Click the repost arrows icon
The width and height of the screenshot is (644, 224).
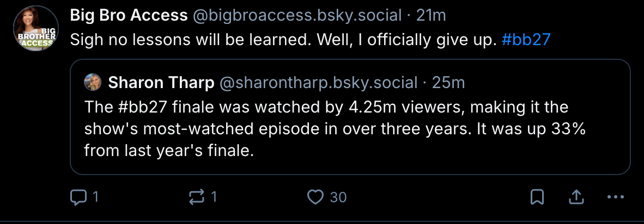[196, 197]
